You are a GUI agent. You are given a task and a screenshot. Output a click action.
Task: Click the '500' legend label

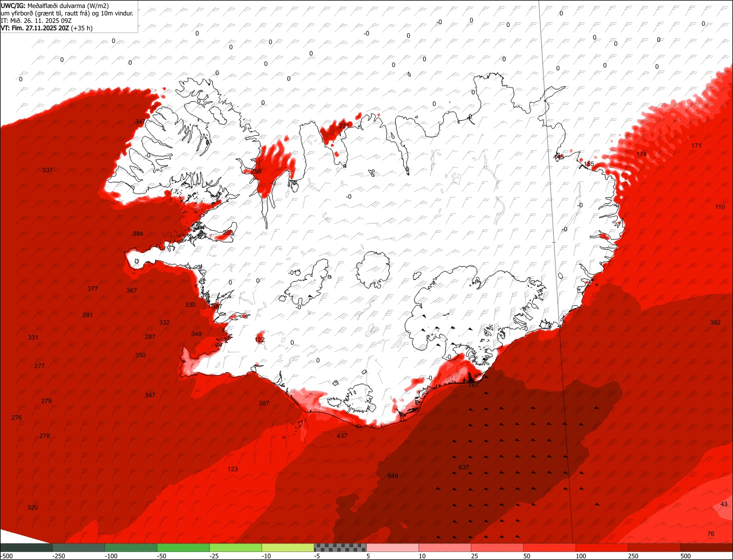(685, 556)
